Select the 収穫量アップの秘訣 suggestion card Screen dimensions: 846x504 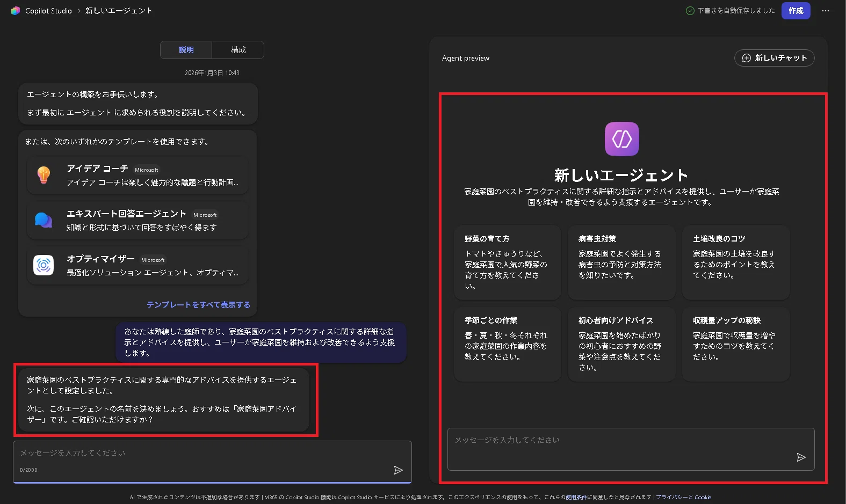pos(736,344)
